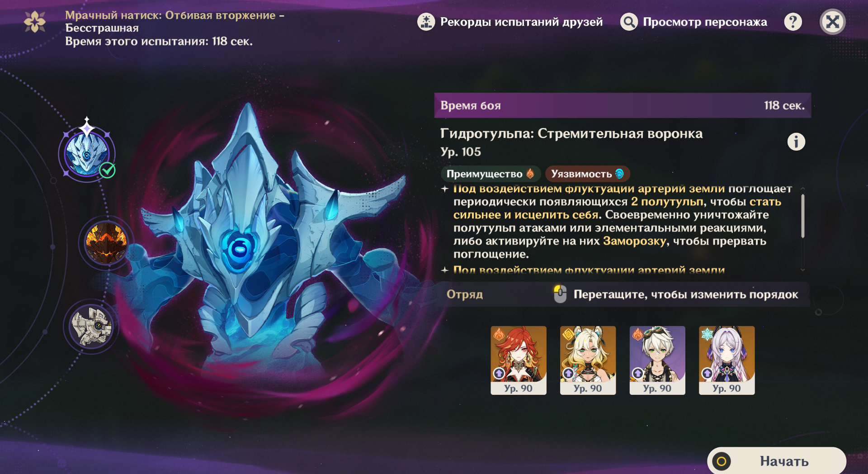Select the Hydro Tulpa boss icon
The width and height of the screenshot is (868, 474).
coord(87,154)
